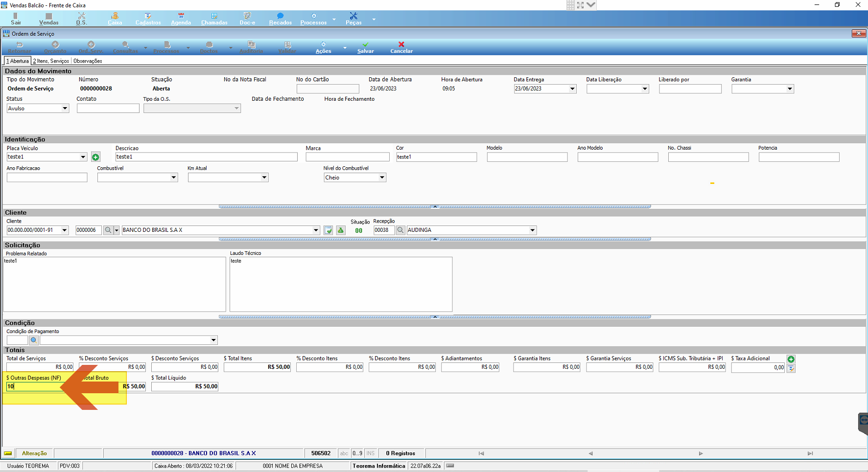Screen dimensions: 868x472
Task: Click the Liberado por field
Action: (x=690, y=89)
